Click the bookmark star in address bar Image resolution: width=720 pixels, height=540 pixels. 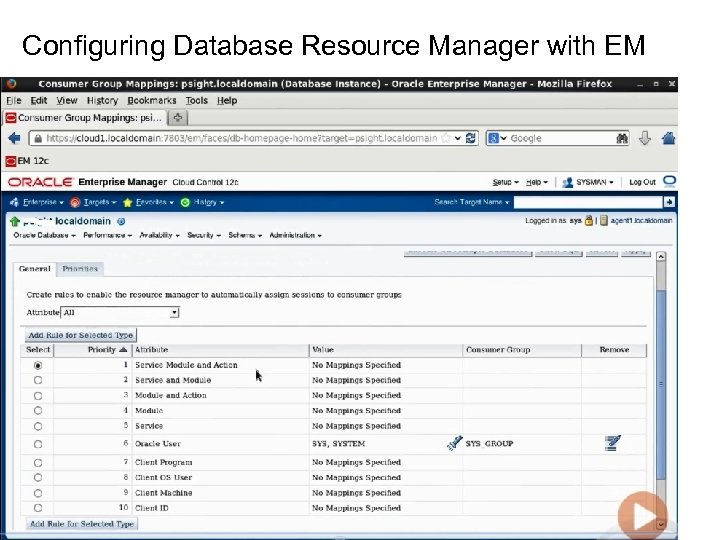coord(445,138)
